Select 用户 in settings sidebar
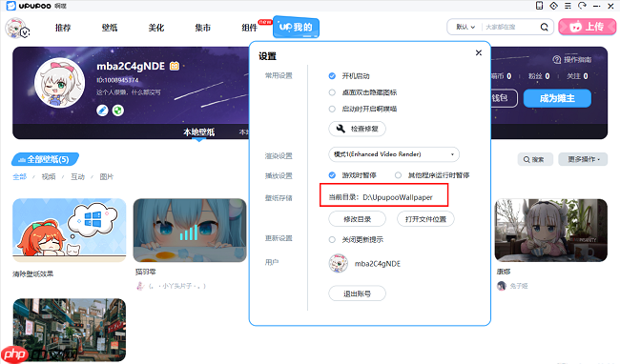The width and height of the screenshot is (620, 364). tap(272, 262)
